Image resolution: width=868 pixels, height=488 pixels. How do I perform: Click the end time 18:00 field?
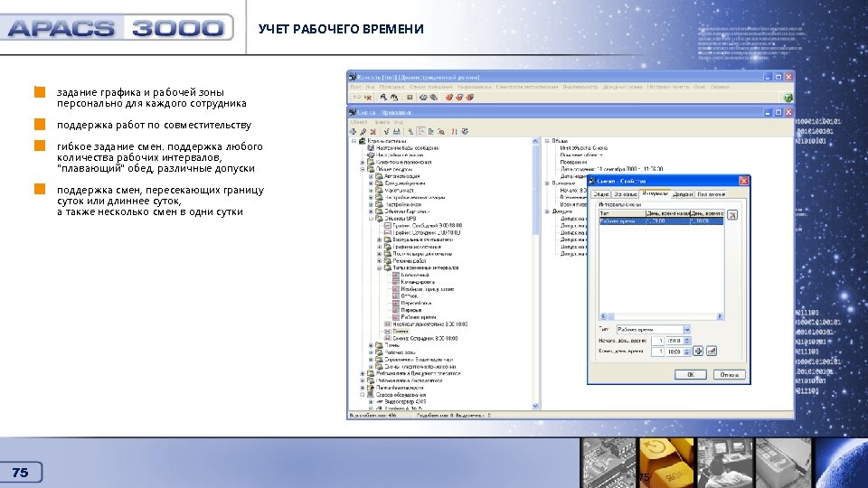(674, 352)
